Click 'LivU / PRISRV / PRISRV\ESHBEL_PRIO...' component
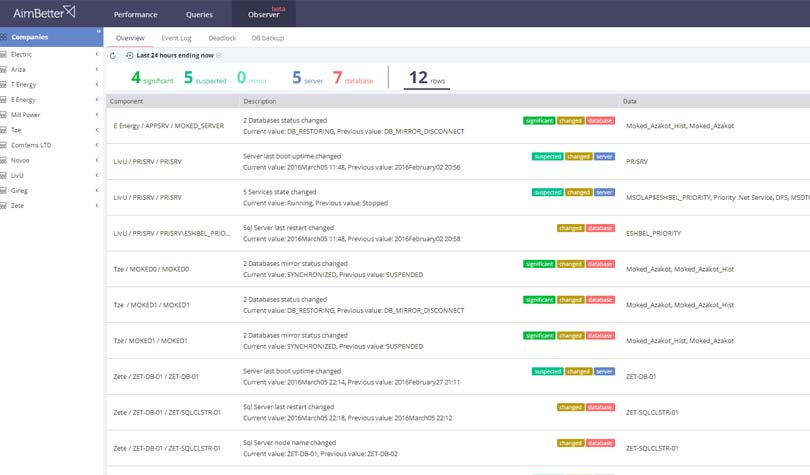Viewport: 810px width, 475px height. point(172,233)
